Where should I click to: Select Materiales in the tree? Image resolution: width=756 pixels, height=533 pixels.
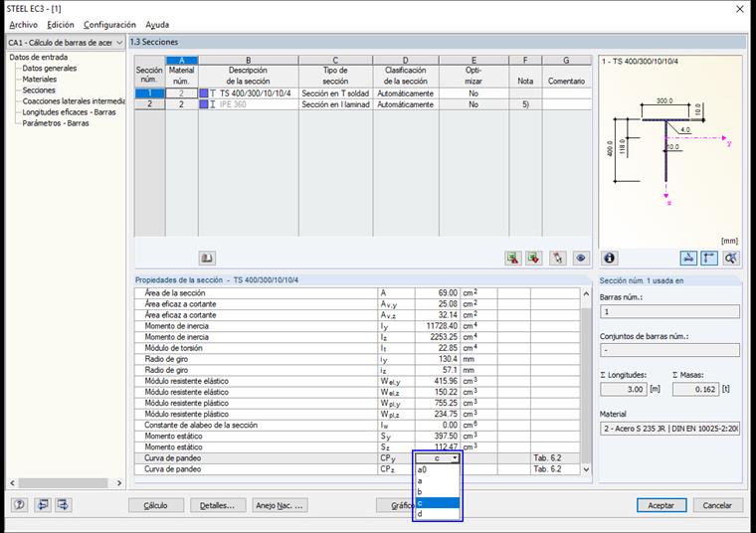(40, 79)
